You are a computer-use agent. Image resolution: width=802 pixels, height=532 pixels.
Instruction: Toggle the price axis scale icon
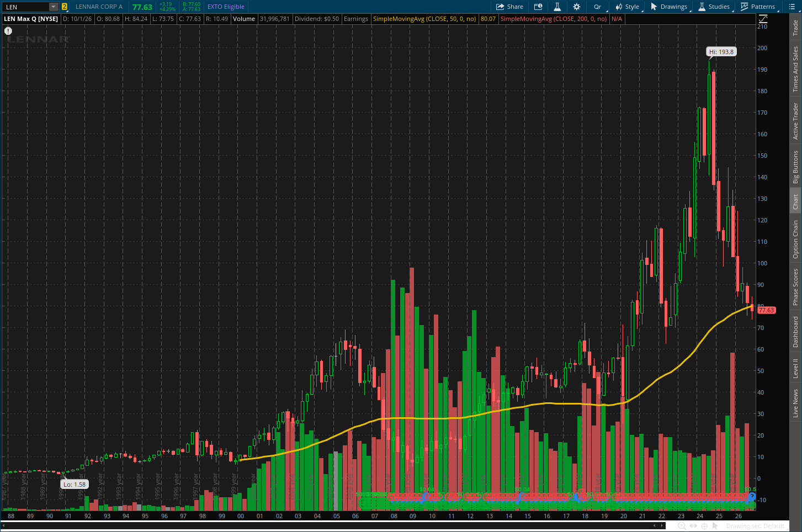pos(763,19)
